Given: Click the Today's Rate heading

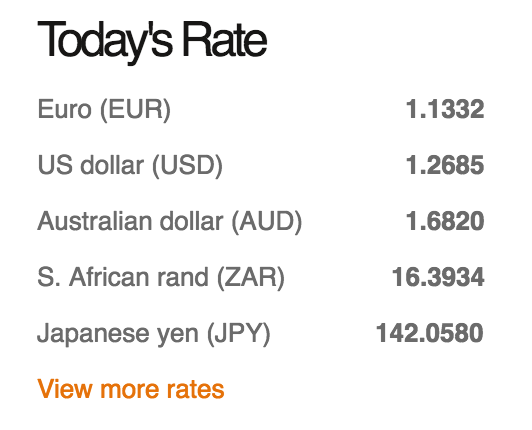Looking at the screenshot, I should (x=152, y=41).
